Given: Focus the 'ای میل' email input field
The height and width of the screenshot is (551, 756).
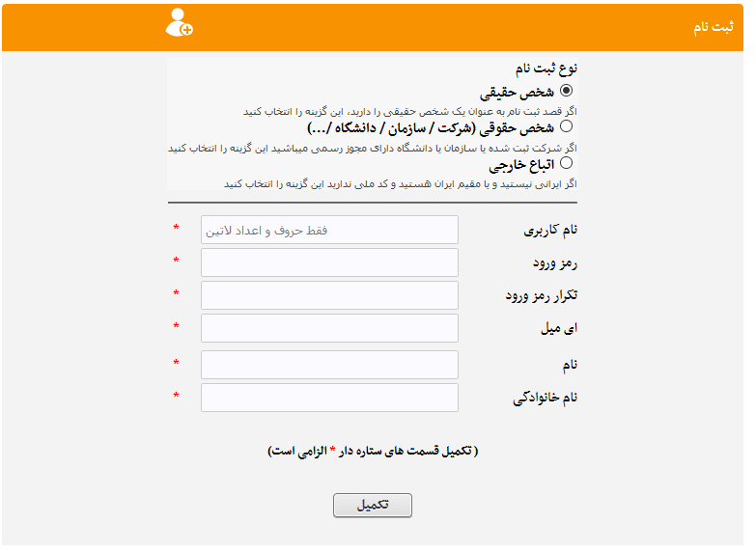Looking at the screenshot, I should (329, 328).
